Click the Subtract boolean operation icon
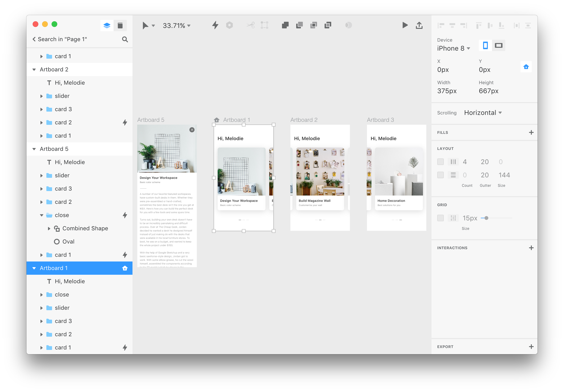The image size is (564, 392). pyautogui.click(x=299, y=25)
